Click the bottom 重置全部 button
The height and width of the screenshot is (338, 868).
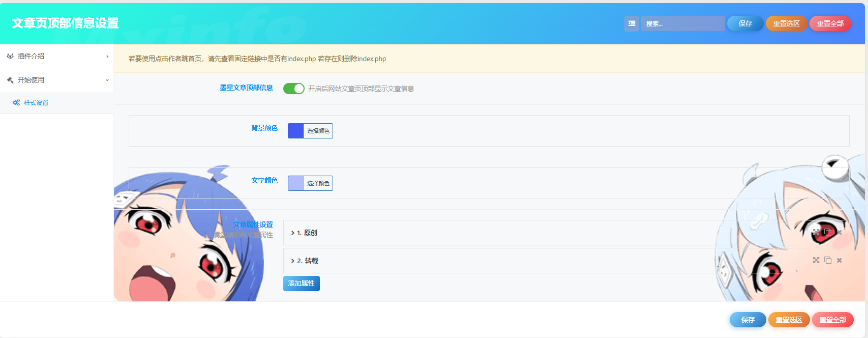click(833, 320)
